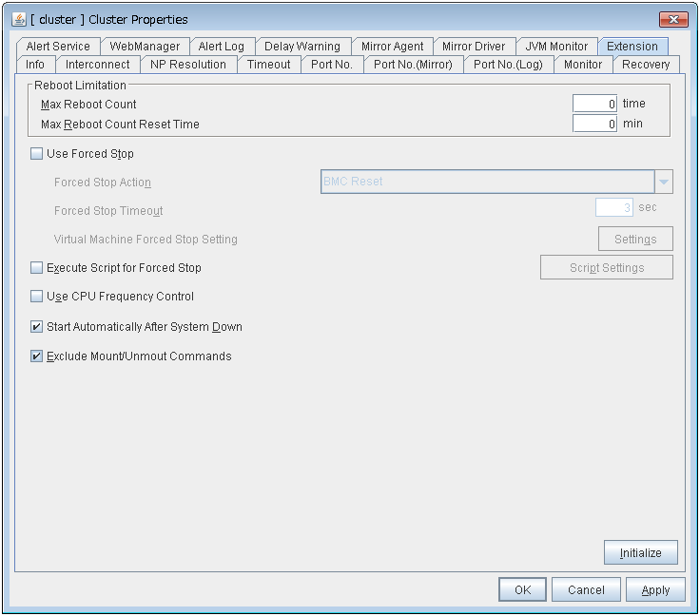The image size is (700, 616).
Task: Open the Info tab
Action: (35, 65)
